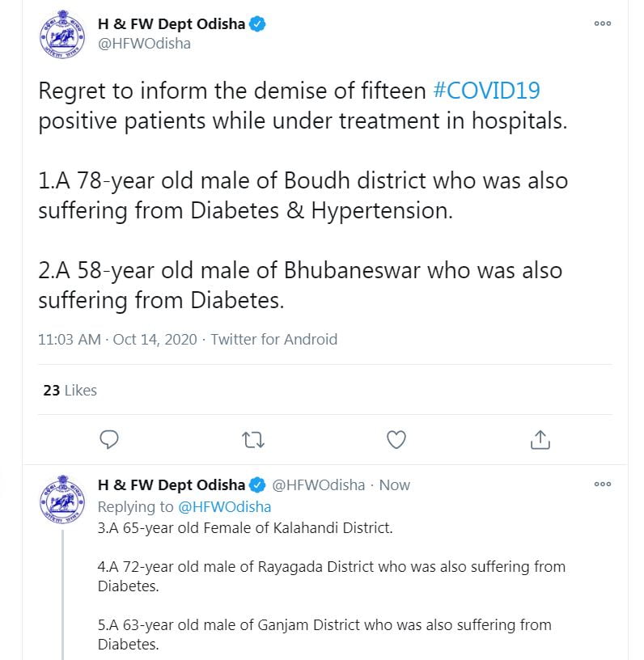Click 'H & FW Dept Odisha' name in reply
644x660 pixels.
click(x=171, y=485)
